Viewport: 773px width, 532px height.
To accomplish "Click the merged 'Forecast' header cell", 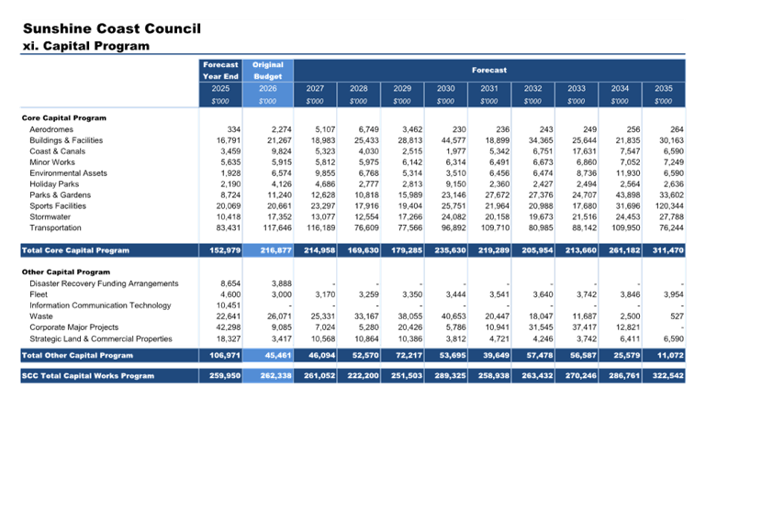I will (488, 70).
